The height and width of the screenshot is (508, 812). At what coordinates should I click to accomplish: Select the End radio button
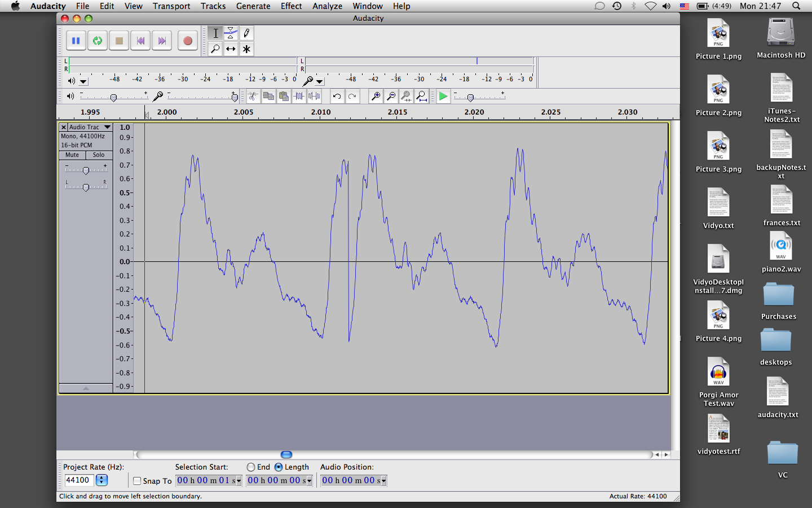click(251, 467)
